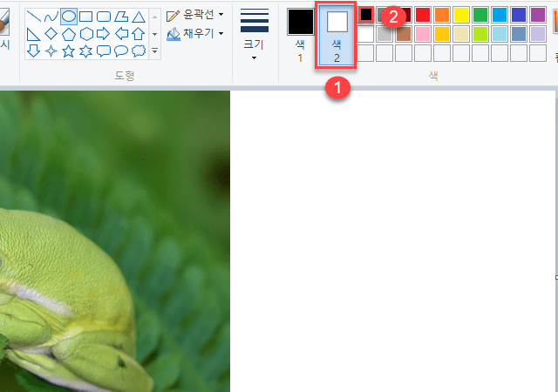Pick the pink rose color swatch
This screenshot has width=558, height=392.
pos(423,34)
